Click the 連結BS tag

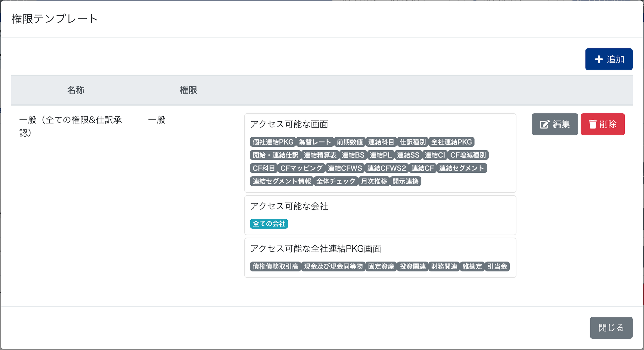point(353,155)
